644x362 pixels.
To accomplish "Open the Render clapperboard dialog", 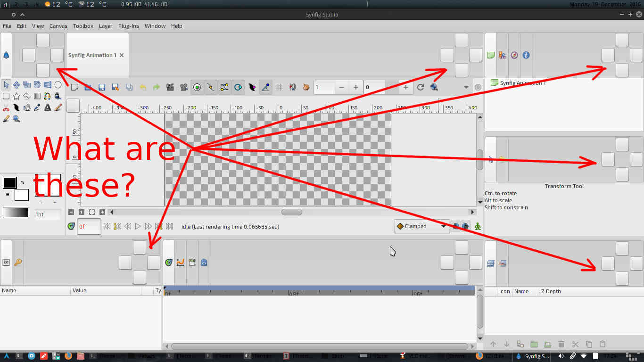I will (170, 87).
